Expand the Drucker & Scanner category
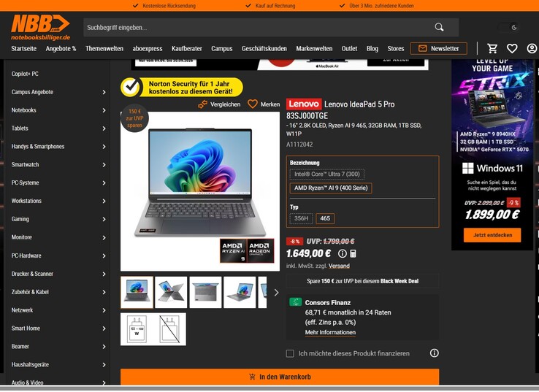The width and height of the screenshot is (539, 392). tap(104, 274)
